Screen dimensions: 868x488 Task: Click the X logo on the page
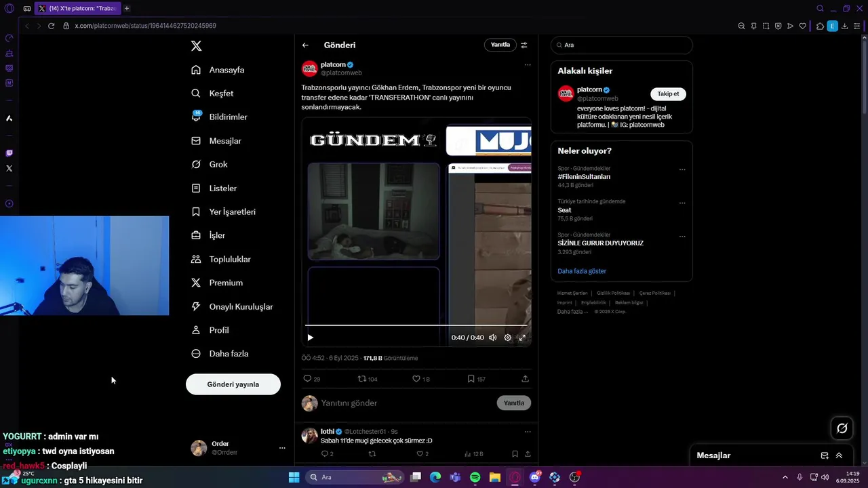click(196, 46)
